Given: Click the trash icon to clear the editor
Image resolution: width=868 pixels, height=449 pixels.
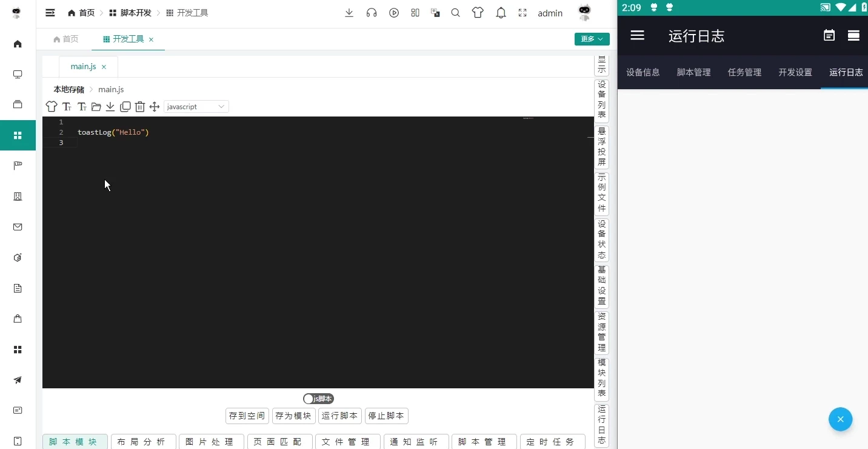Looking at the screenshot, I should 140,106.
